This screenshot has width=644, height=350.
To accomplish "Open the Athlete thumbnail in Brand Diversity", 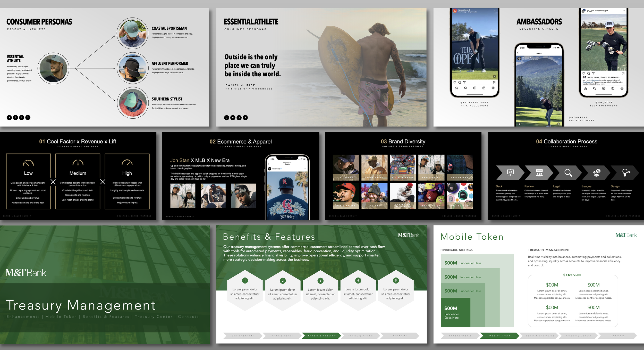I will point(374,196).
